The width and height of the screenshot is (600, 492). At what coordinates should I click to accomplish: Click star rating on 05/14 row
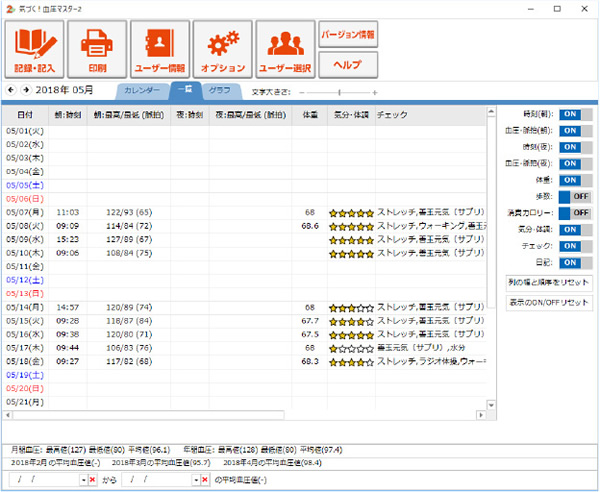click(x=351, y=308)
